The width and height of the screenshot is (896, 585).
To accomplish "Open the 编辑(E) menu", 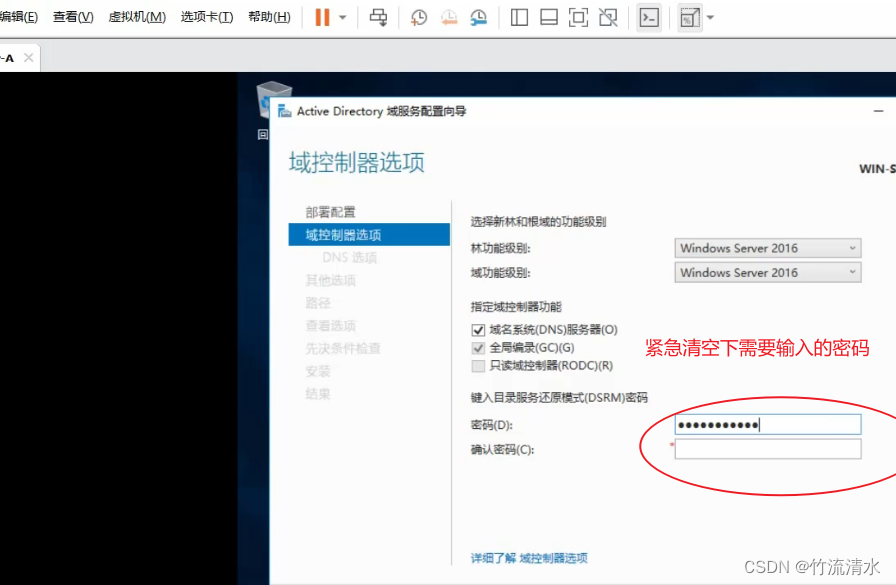I will (x=18, y=17).
